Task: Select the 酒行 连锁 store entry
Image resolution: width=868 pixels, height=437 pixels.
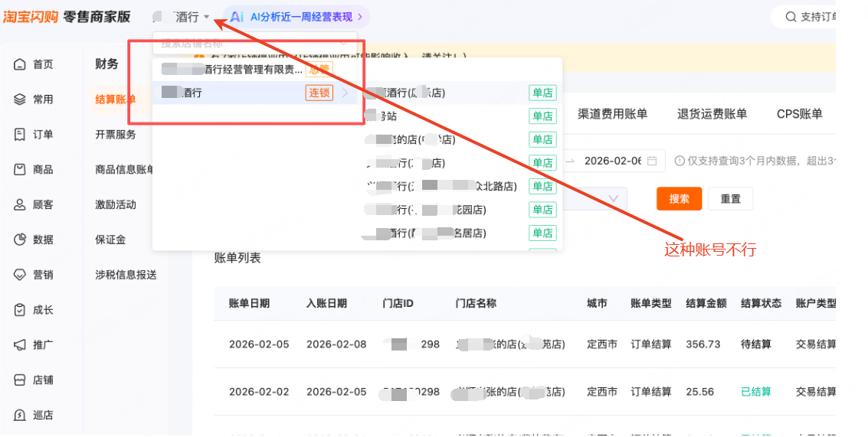Action: [254, 93]
